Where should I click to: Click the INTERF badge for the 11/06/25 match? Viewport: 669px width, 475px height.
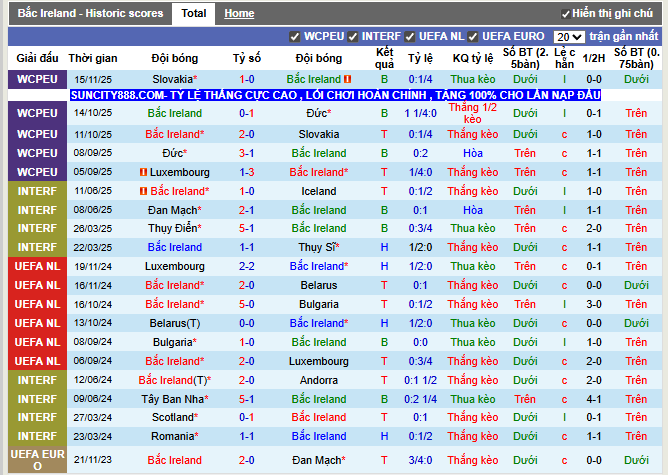[x=37, y=191]
